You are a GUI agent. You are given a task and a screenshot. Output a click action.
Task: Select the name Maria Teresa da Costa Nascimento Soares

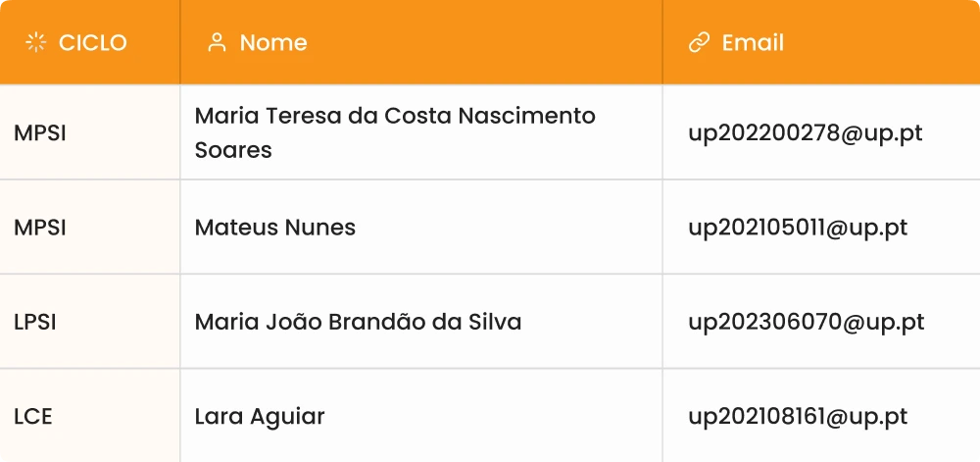[x=395, y=132]
